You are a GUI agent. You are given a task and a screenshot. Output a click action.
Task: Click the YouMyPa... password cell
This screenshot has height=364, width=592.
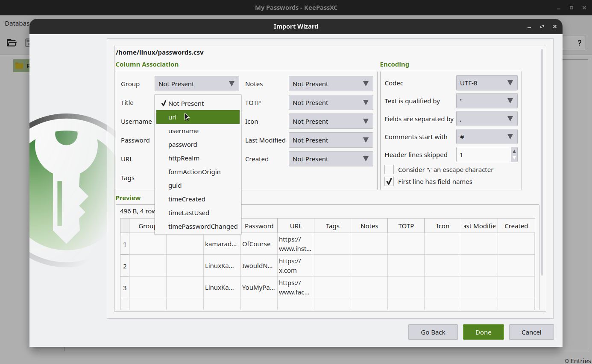coord(259,287)
